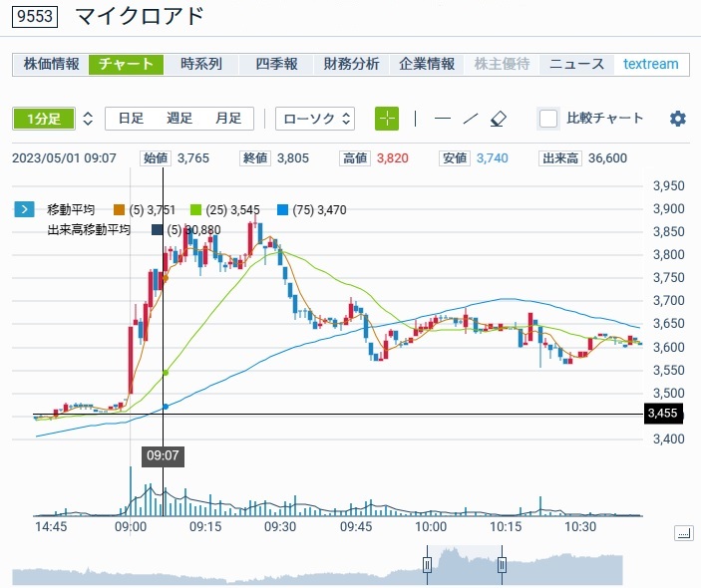Viewport: 701px width, 588px height.
Task: Switch to 日足 daily interval
Action: click(131, 119)
